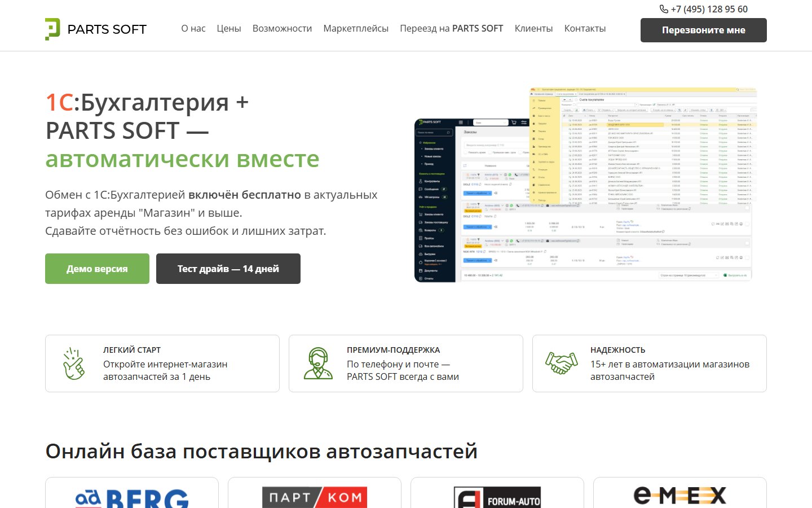Image resolution: width=812 pixels, height=508 pixels.
Task: Click the Перезвоните мне button
Action: point(704,30)
